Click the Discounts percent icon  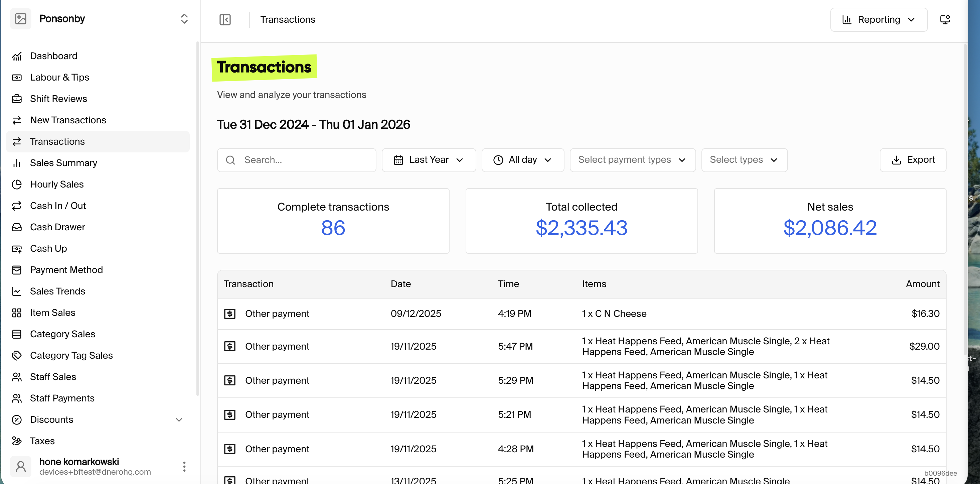pos(17,419)
